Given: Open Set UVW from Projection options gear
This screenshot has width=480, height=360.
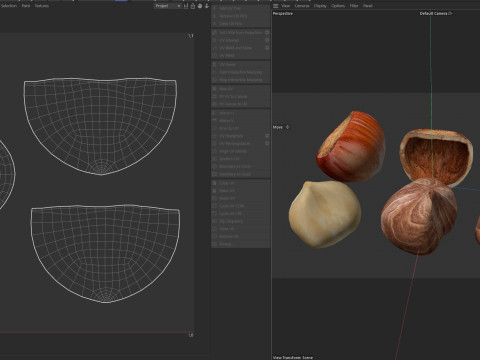Looking at the screenshot, I should 267,33.
